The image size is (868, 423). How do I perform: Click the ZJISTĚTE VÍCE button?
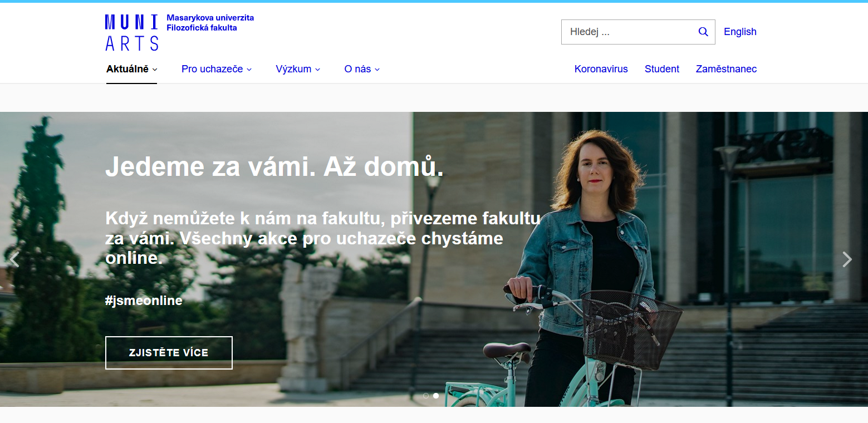[169, 352]
